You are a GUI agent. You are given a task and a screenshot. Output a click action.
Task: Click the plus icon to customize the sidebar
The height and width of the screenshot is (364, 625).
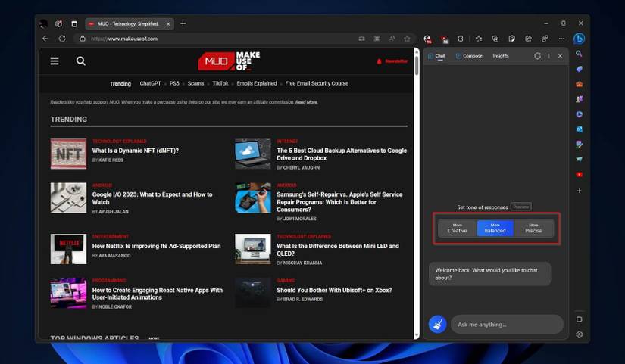pyautogui.click(x=580, y=191)
